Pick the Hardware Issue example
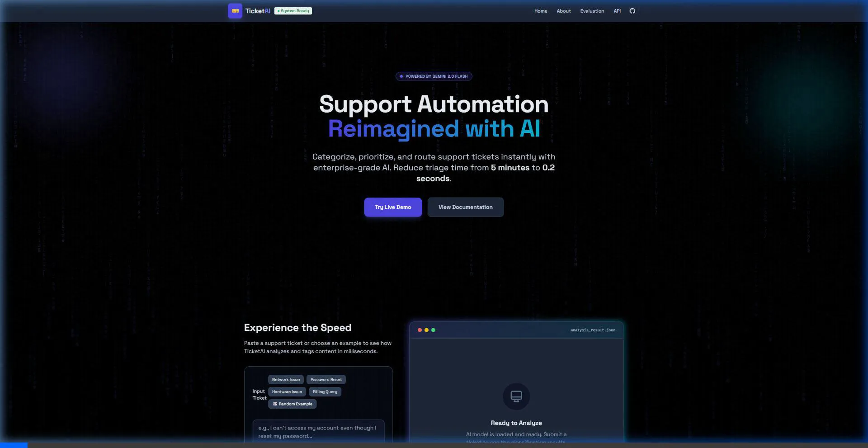 pyautogui.click(x=287, y=392)
